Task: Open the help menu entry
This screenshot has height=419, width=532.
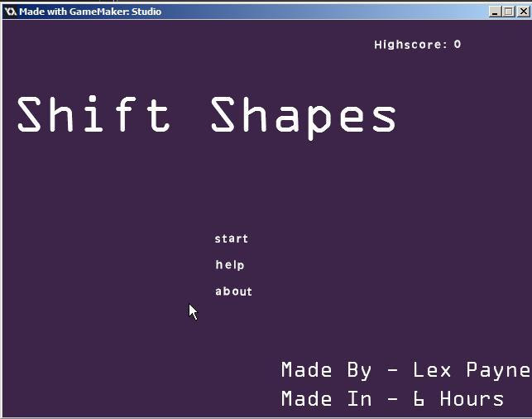Action: pyautogui.click(x=230, y=265)
